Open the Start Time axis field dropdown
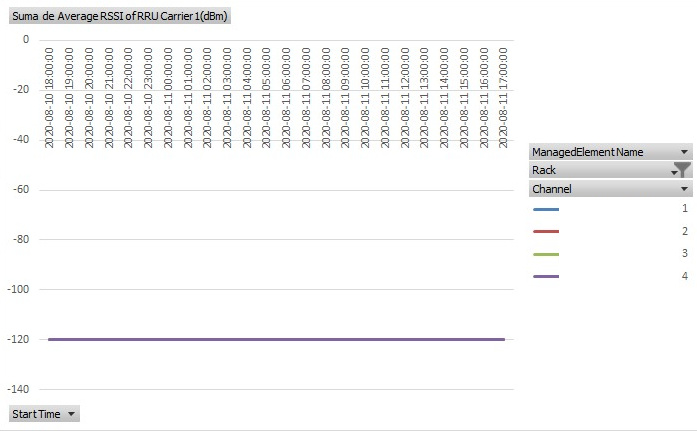Viewport: 697px width, 431px height. [71, 414]
